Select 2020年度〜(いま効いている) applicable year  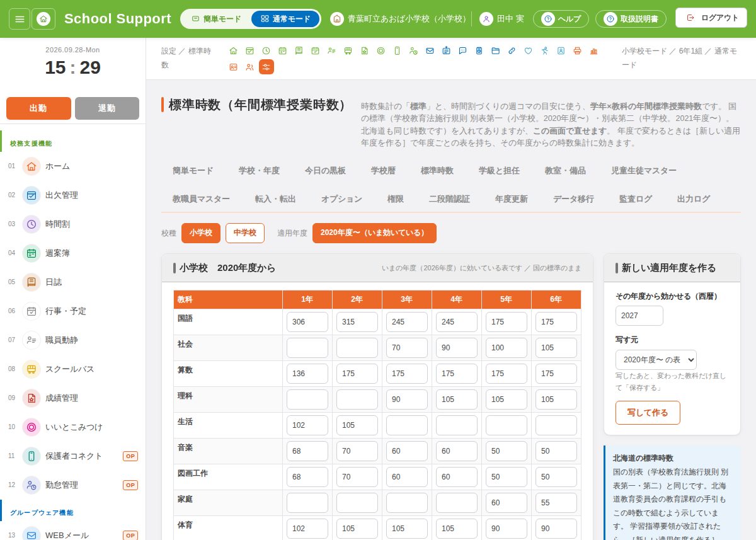tap(374, 233)
